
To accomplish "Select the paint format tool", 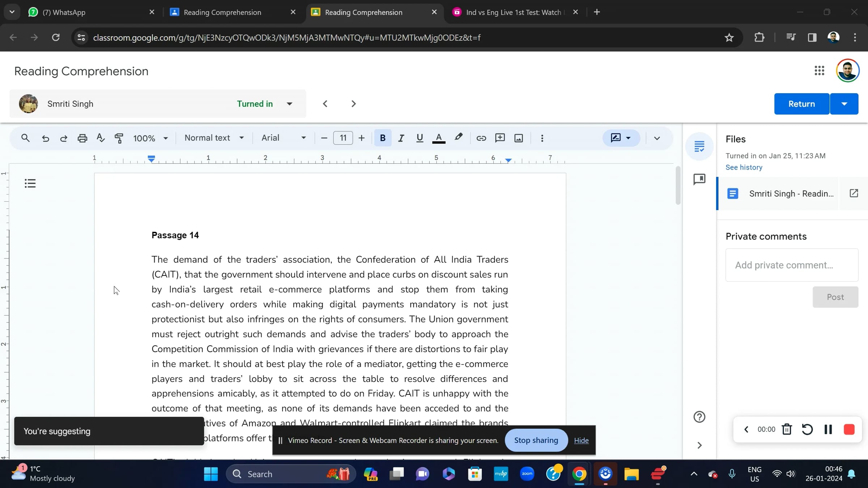I will (x=119, y=138).
